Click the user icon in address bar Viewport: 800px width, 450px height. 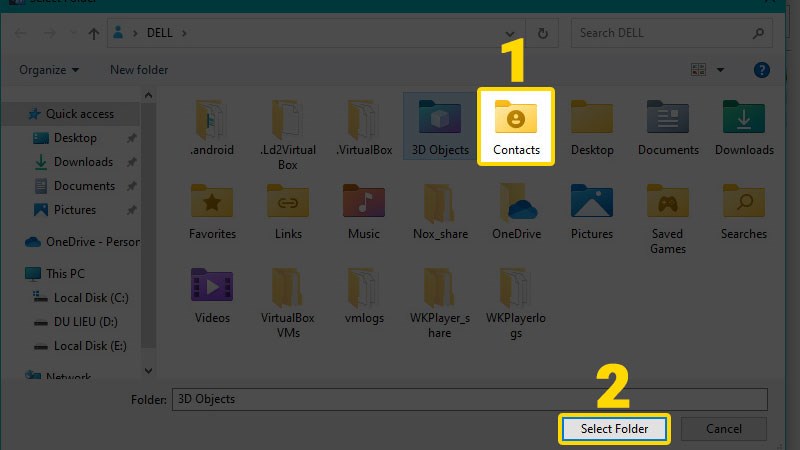point(118,33)
